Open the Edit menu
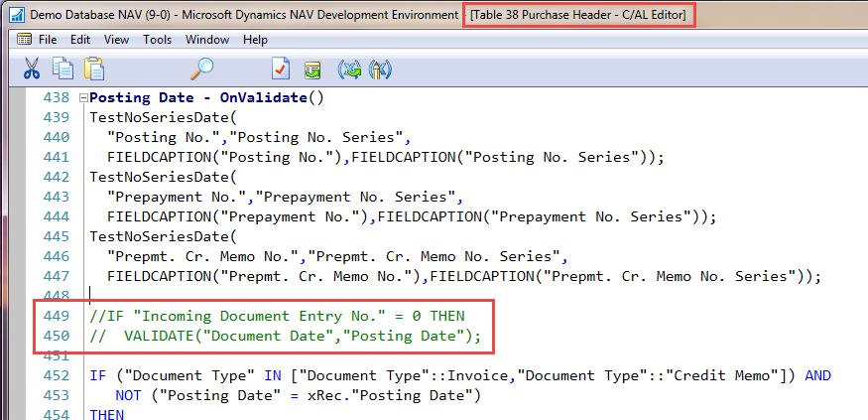 tap(80, 40)
